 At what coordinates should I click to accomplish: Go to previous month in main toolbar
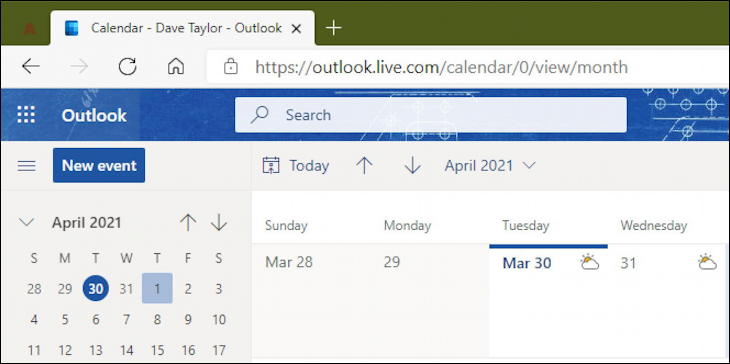click(364, 166)
